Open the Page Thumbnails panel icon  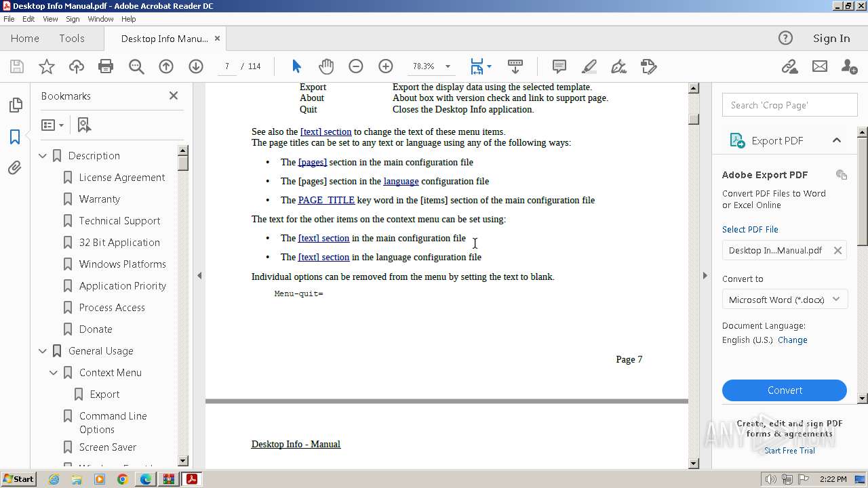tap(15, 105)
